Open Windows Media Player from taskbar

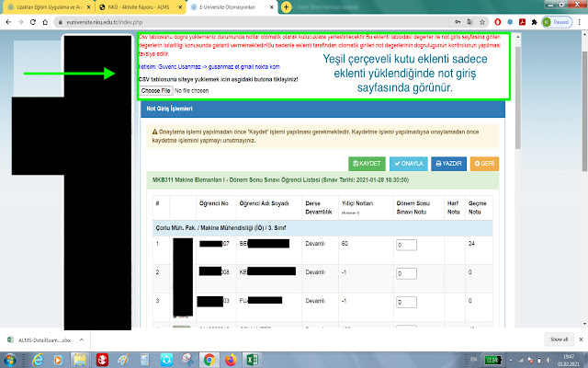pyautogui.click(x=58, y=360)
